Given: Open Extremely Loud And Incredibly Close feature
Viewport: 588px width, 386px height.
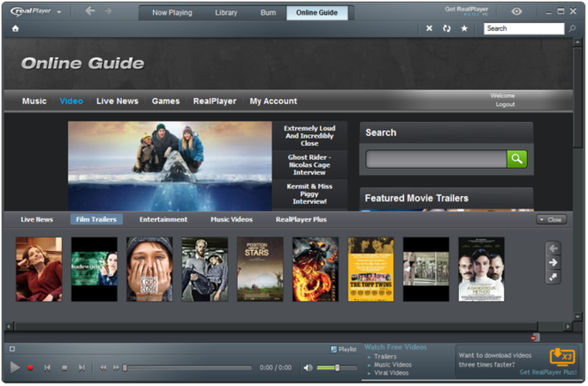Looking at the screenshot, I should coord(310,136).
